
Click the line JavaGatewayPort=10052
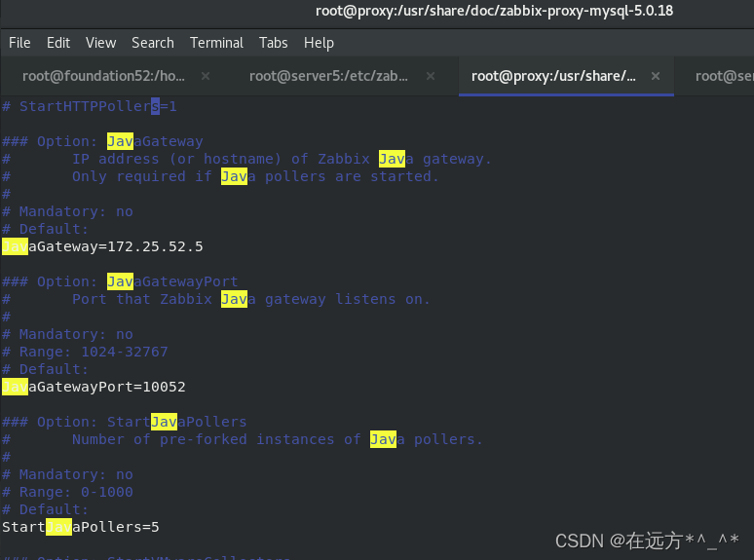click(94, 387)
